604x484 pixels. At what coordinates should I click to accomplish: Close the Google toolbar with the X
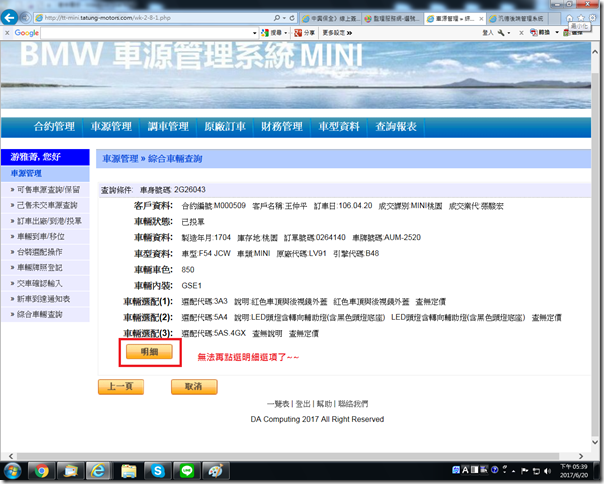point(7,33)
